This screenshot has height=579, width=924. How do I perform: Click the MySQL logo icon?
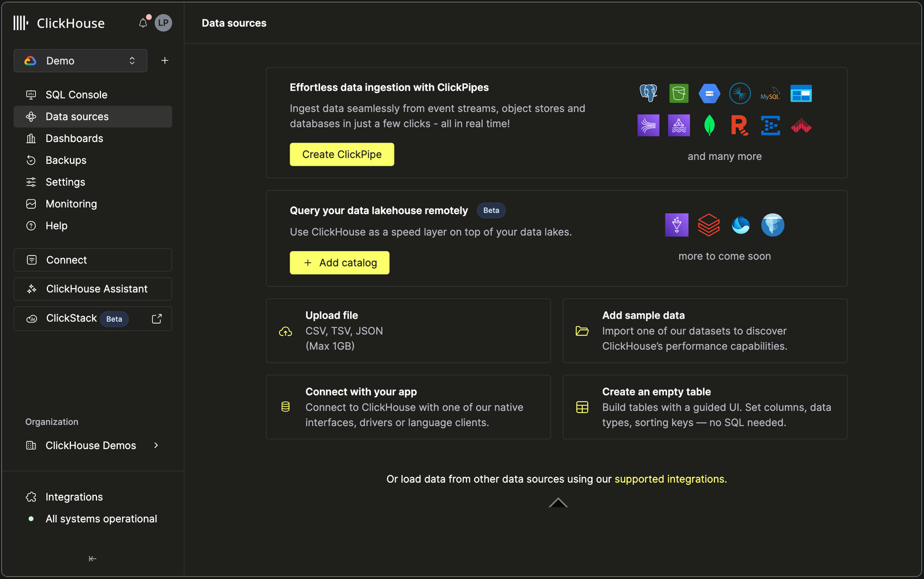pyautogui.click(x=770, y=94)
